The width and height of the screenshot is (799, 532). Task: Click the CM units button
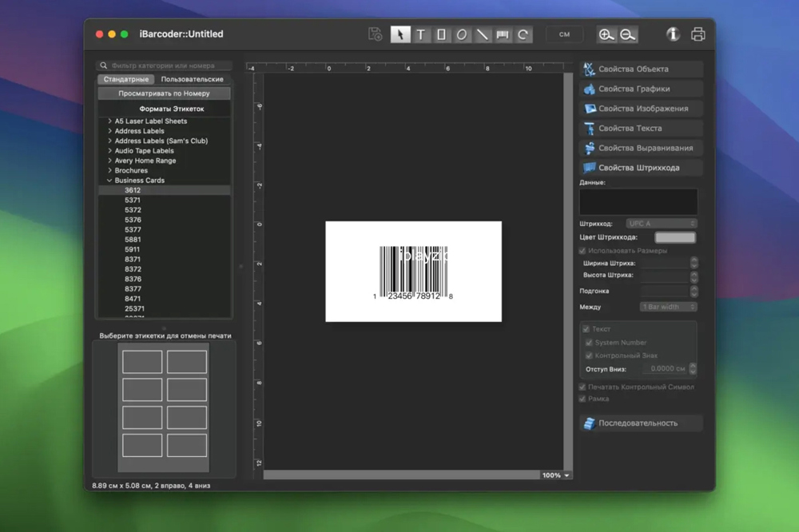click(x=564, y=34)
